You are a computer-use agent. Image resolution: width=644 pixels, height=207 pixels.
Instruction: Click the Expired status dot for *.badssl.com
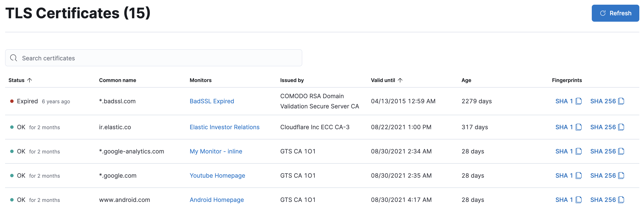point(12,101)
